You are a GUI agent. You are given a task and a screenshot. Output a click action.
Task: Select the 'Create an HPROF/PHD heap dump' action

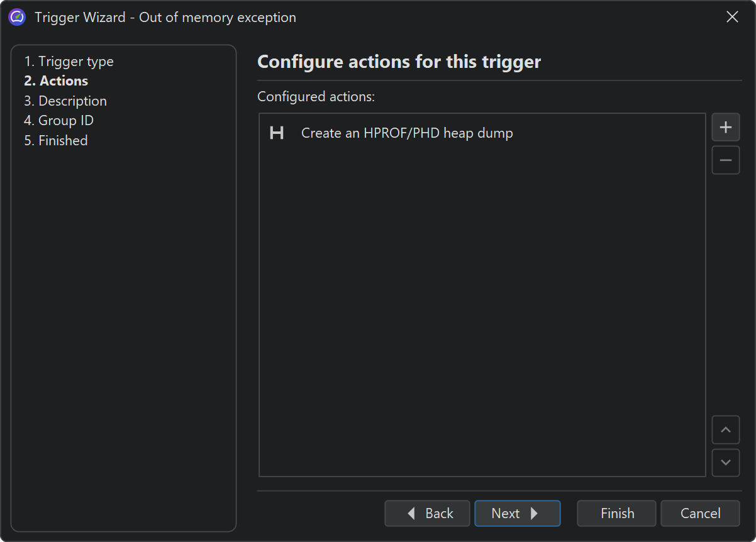[x=407, y=133]
